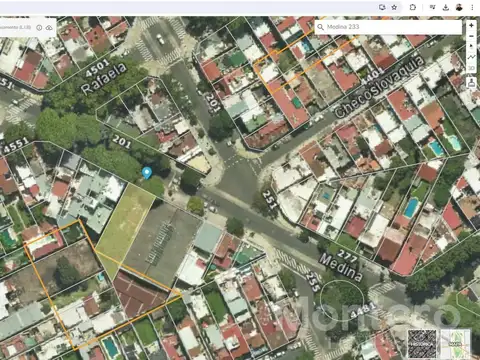
Task: Reset map orientation with compass arrow
Action: pyautogui.click(x=471, y=46)
